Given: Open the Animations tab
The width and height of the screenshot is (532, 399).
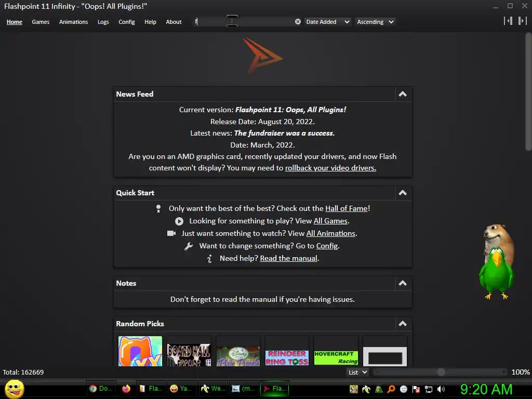Looking at the screenshot, I should click(73, 22).
